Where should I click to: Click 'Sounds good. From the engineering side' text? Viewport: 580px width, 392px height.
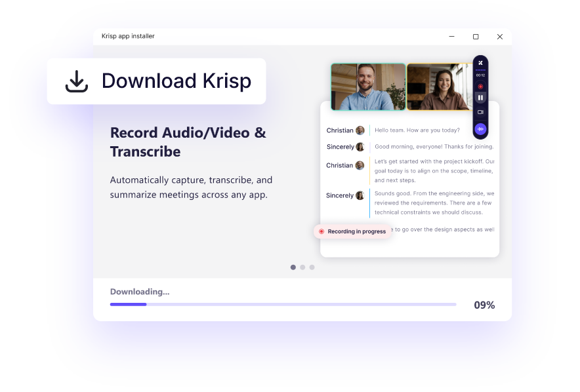click(434, 203)
